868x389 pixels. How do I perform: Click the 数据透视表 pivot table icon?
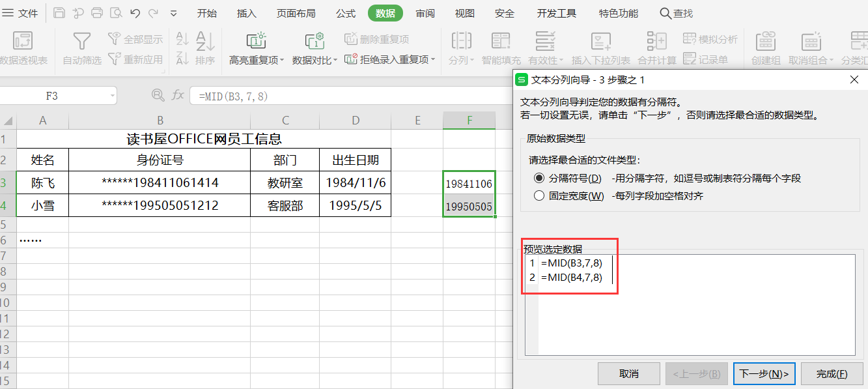[23, 42]
